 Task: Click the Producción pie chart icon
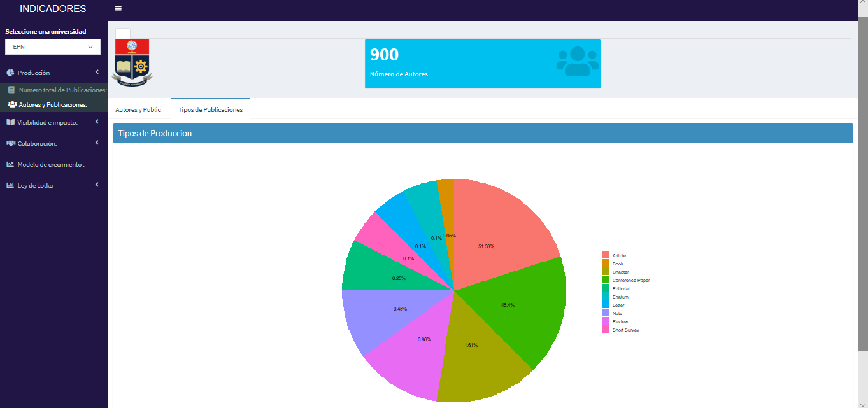[x=10, y=73]
